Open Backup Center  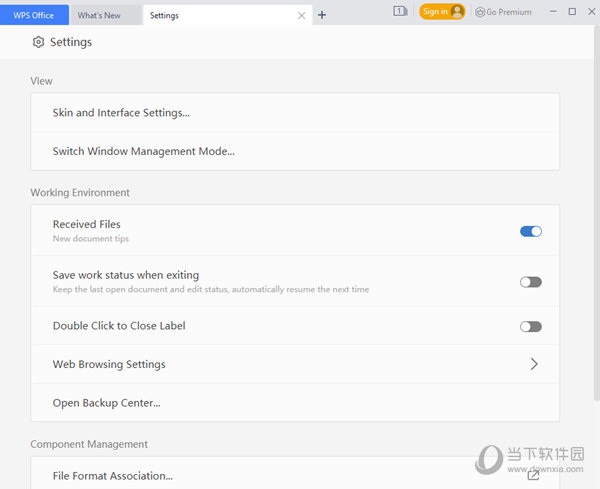click(295, 403)
